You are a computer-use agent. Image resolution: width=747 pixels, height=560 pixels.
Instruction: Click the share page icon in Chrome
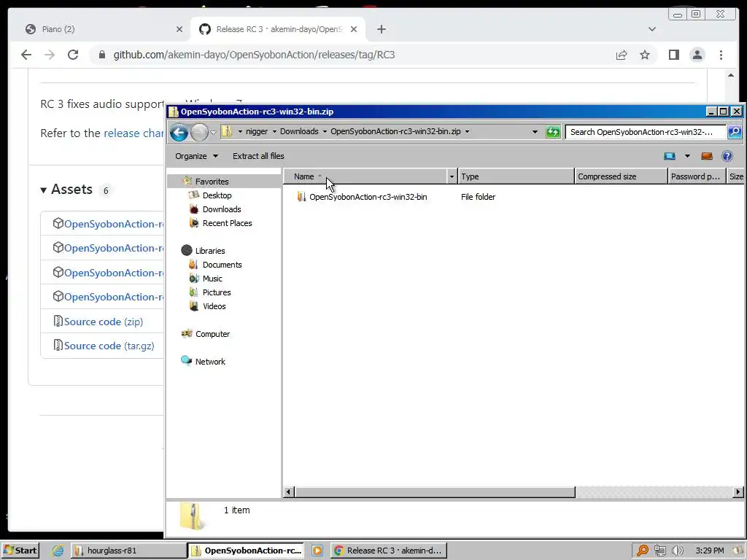click(x=622, y=55)
